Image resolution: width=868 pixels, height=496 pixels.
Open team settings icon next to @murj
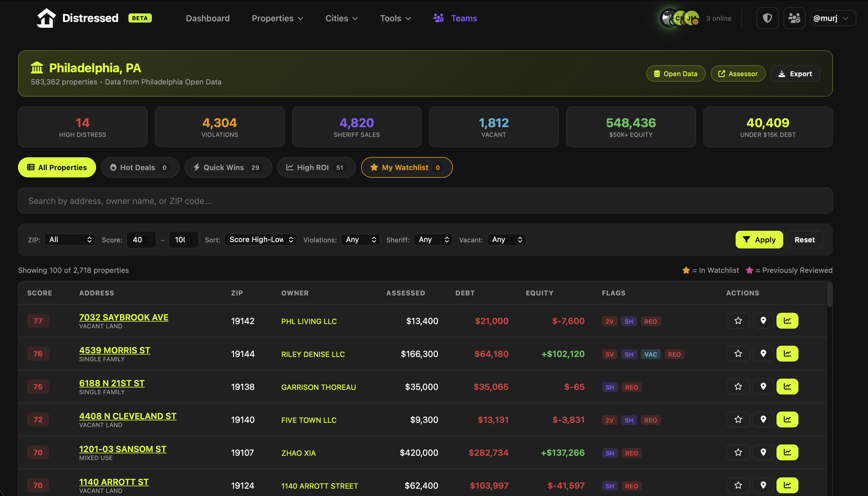point(794,18)
